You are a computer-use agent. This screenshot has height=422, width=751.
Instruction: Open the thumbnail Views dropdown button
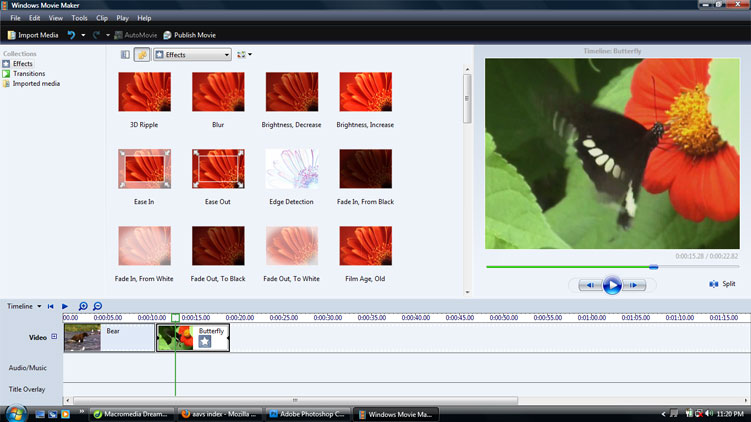coord(244,55)
